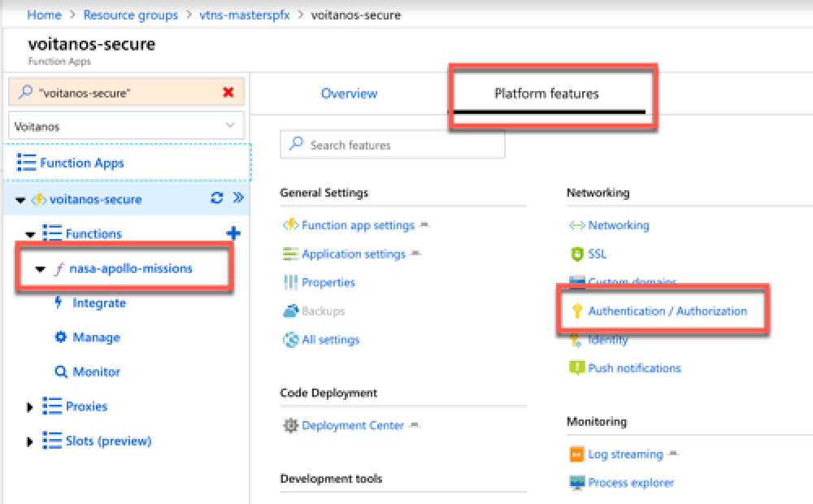Click the Properties bars icon

tap(290, 282)
